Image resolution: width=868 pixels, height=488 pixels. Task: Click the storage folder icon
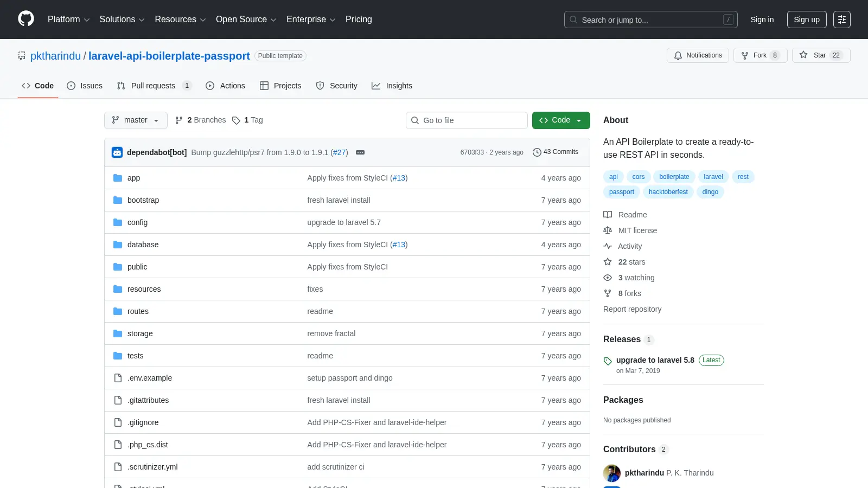tap(118, 333)
